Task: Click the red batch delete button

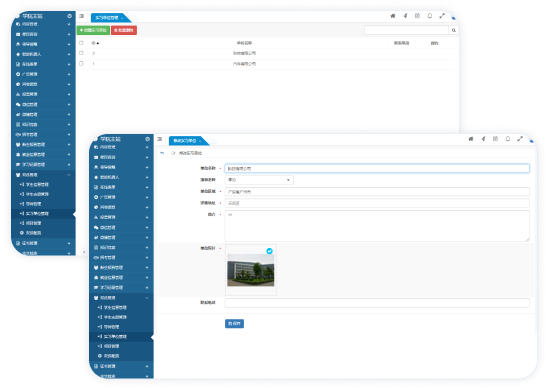Action: [x=124, y=30]
